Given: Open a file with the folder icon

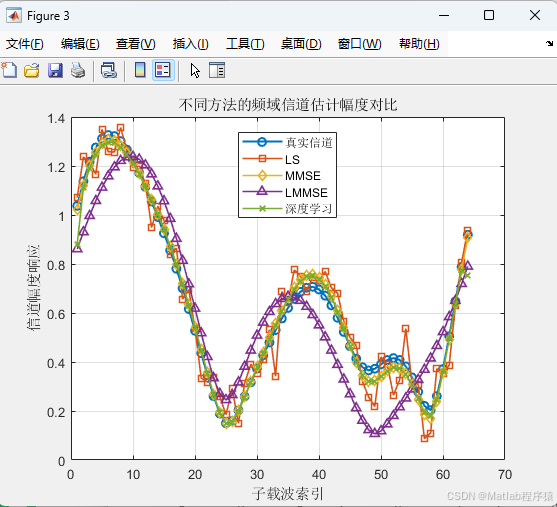Looking at the screenshot, I should [x=32, y=70].
